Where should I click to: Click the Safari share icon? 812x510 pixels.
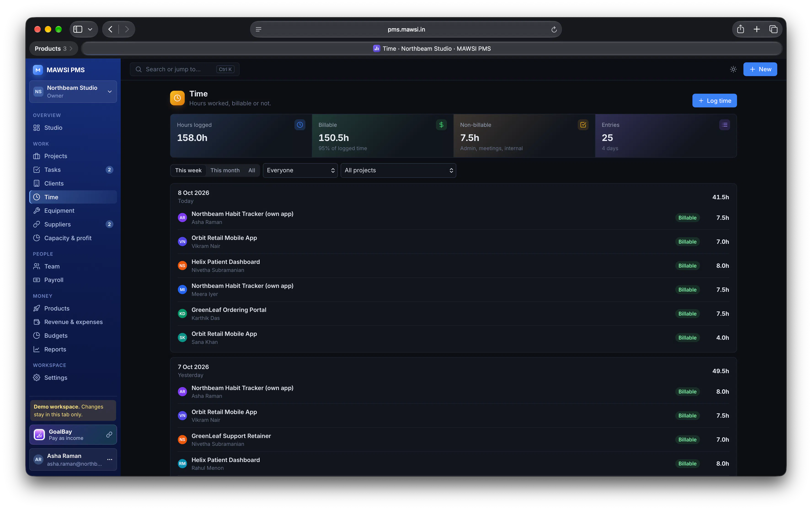(740, 29)
